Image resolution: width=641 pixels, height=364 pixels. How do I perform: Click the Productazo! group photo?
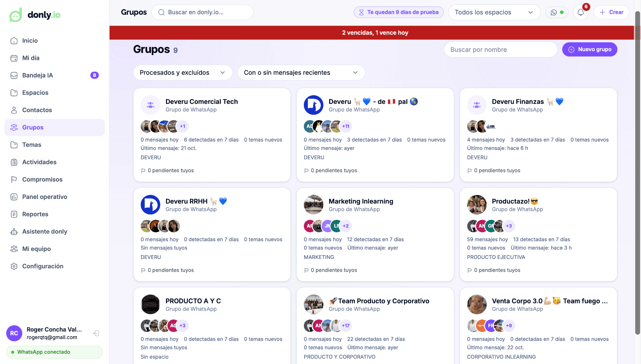477,204
